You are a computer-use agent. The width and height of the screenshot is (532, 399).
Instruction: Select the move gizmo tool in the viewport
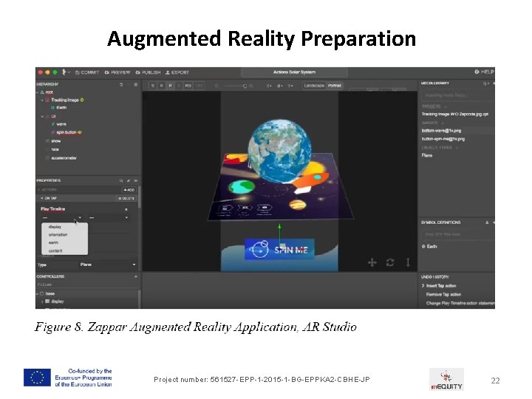372,262
